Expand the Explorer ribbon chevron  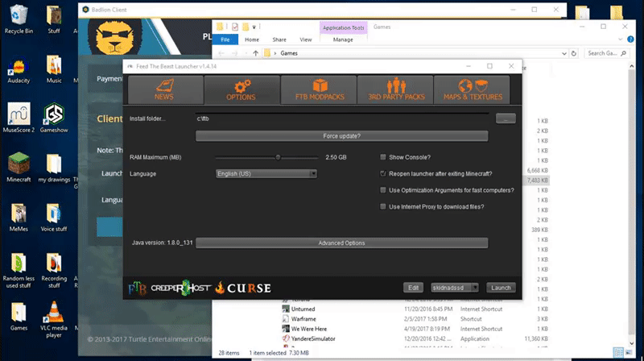(x=620, y=39)
